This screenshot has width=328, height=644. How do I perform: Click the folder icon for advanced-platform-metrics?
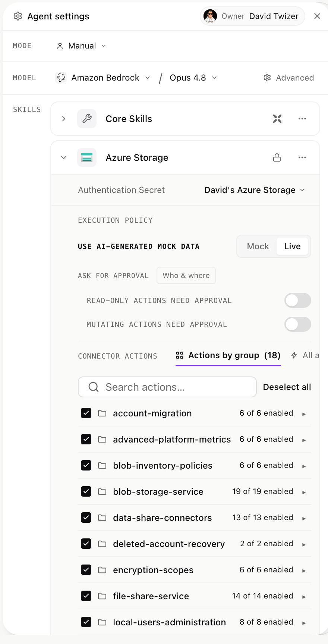point(102,439)
